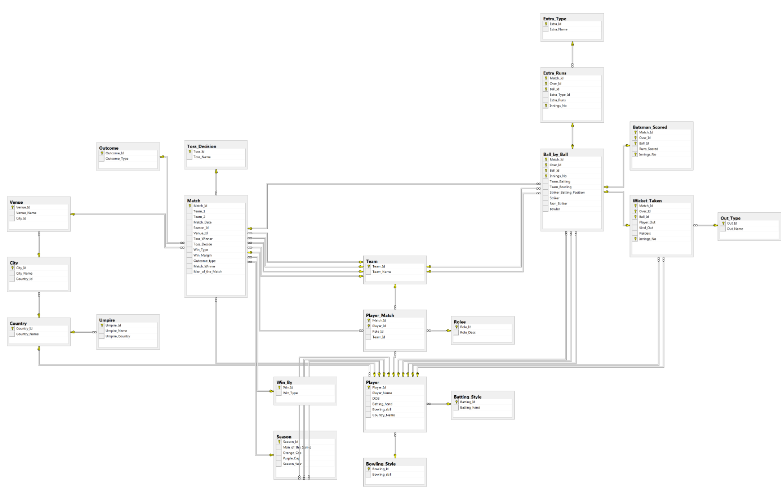Click the Role_Id key icon in Rolee table
Viewport: 783px width, 495px height.
[x=456, y=327]
